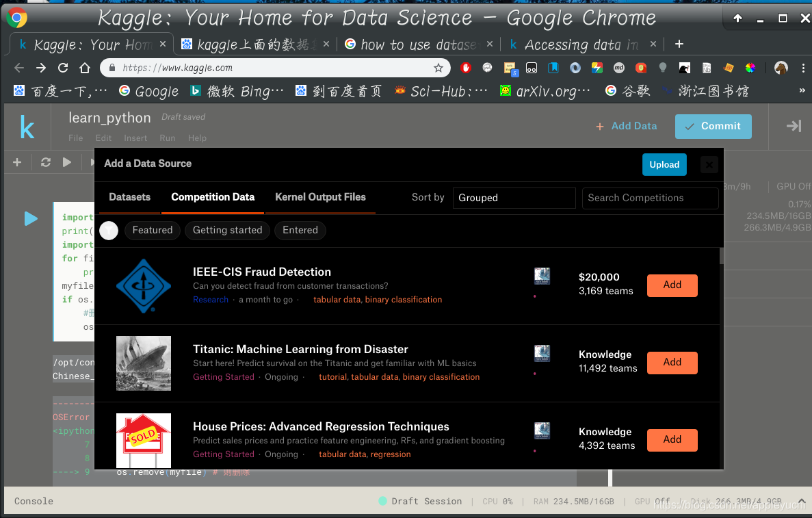Close the Add a Data Source dialog
The width and height of the screenshot is (812, 518).
709,165
